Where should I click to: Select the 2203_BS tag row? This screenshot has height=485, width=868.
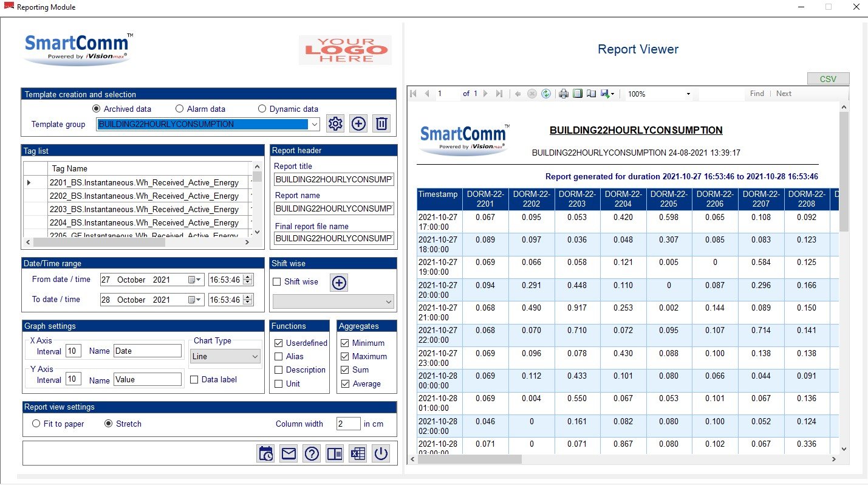pos(144,209)
